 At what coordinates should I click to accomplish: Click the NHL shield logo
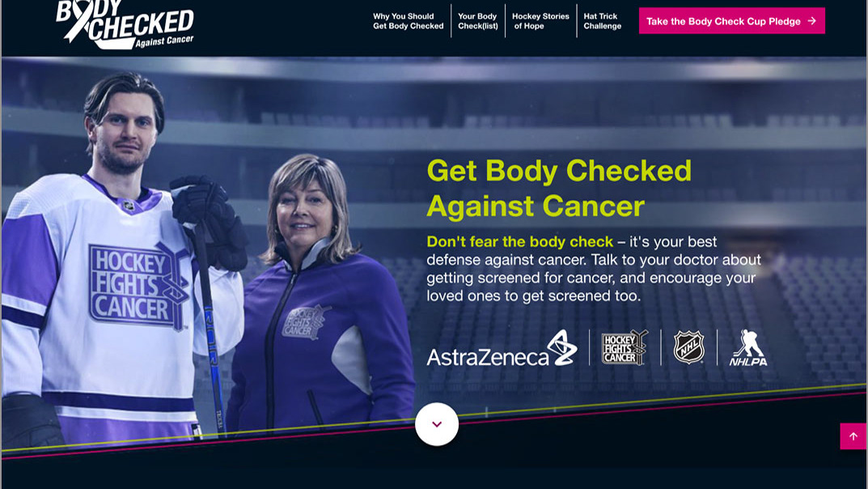688,347
